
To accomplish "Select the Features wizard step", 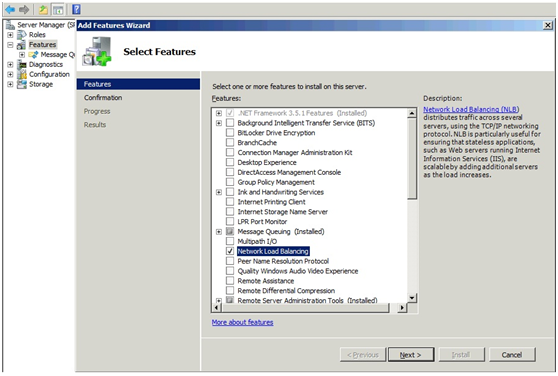I will (138, 84).
